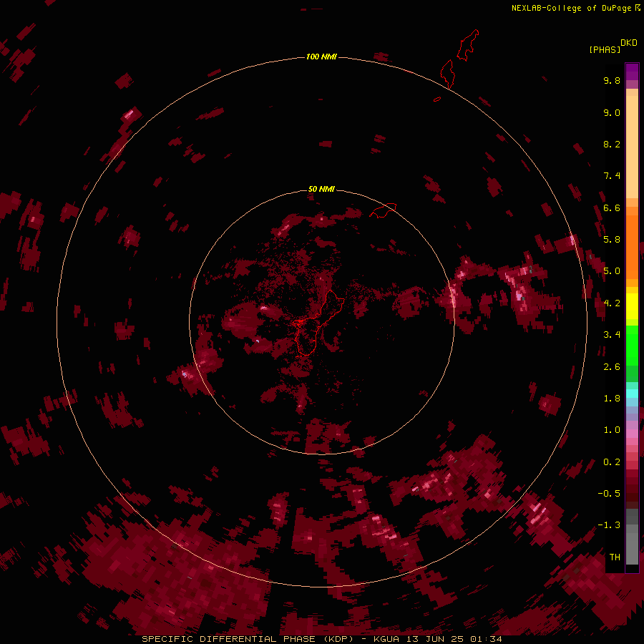The width and height of the screenshot is (644, 644).
Task: Click the 9.0 value on color scale
Action: coord(612,112)
